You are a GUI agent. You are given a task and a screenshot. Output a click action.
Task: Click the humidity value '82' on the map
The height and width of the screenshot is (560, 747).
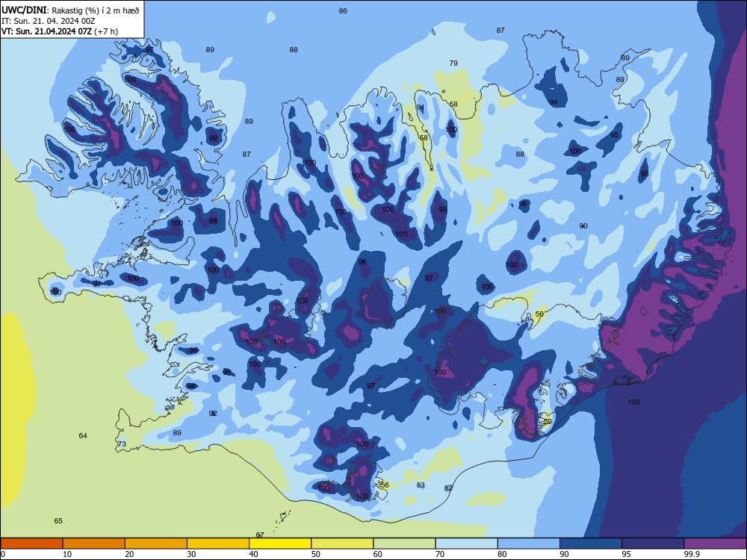pyautogui.click(x=448, y=488)
